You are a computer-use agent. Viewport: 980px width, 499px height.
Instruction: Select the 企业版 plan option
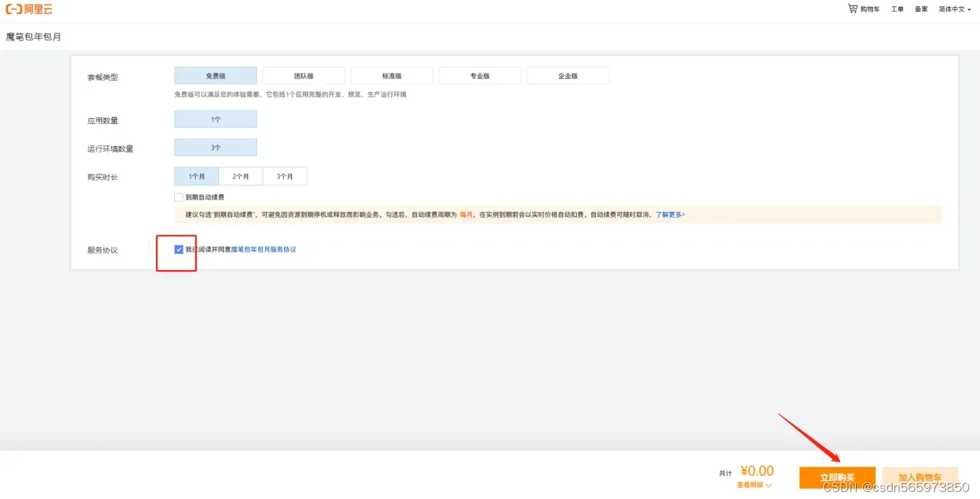pyautogui.click(x=568, y=76)
